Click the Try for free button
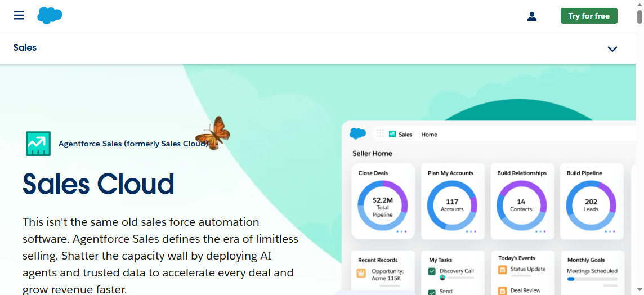 pyautogui.click(x=589, y=16)
